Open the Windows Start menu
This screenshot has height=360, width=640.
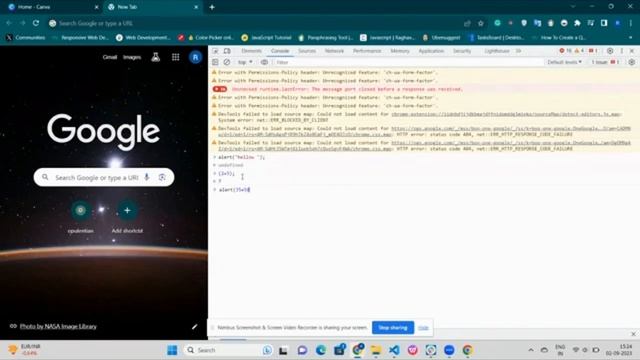tap(172, 350)
